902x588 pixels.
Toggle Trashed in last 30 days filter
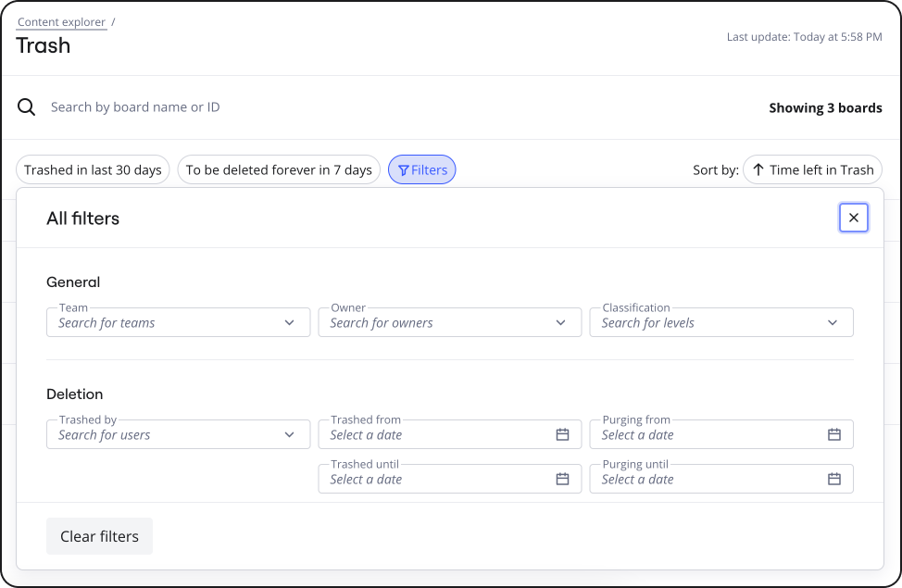93,169
